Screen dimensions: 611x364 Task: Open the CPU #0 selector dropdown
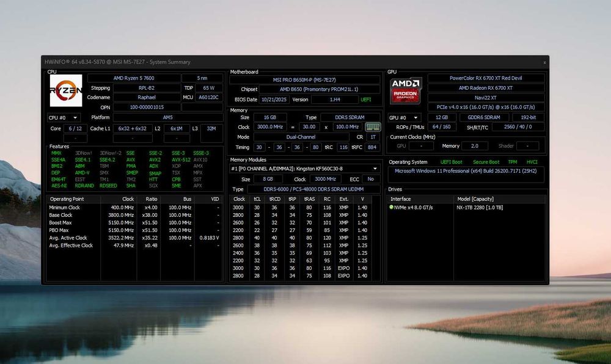click(64, 118)
